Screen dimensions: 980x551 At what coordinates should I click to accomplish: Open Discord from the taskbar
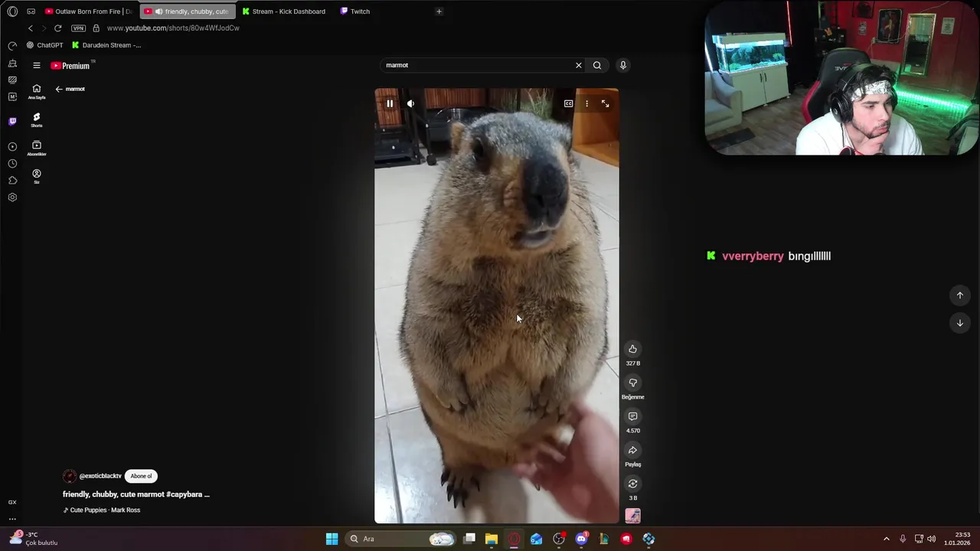click(x=581, y=539)
